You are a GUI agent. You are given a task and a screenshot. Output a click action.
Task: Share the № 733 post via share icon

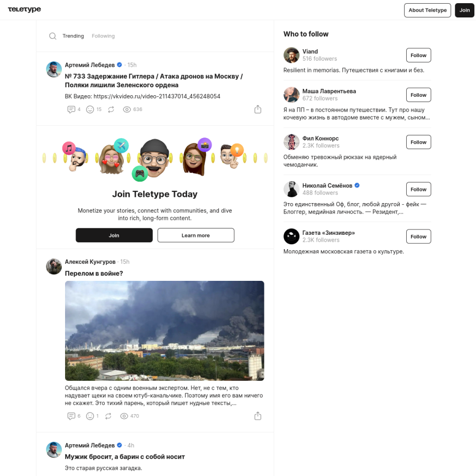[x=258, y=109]
